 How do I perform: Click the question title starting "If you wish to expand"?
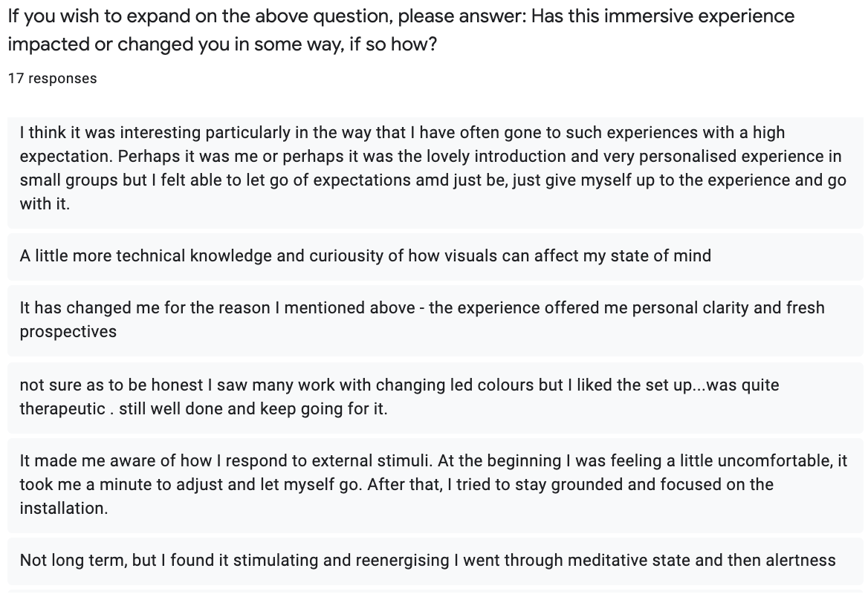(401, 16)
